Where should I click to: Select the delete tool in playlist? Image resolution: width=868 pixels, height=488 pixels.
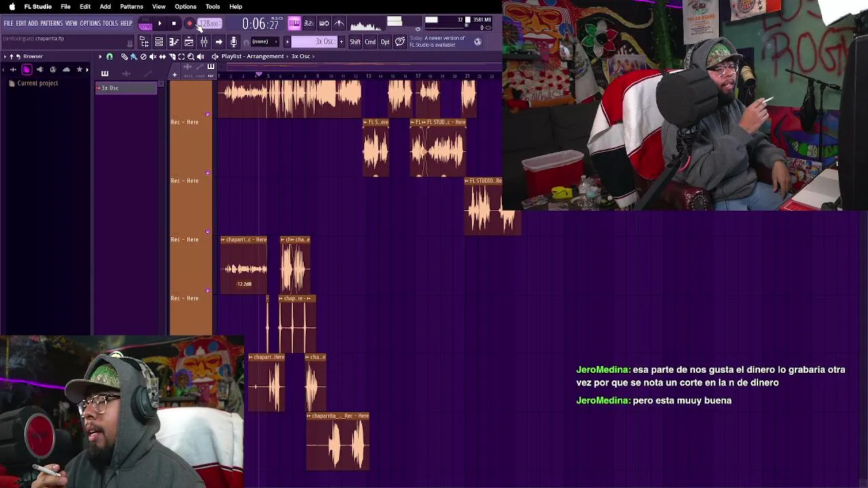(x=144, y=56)
